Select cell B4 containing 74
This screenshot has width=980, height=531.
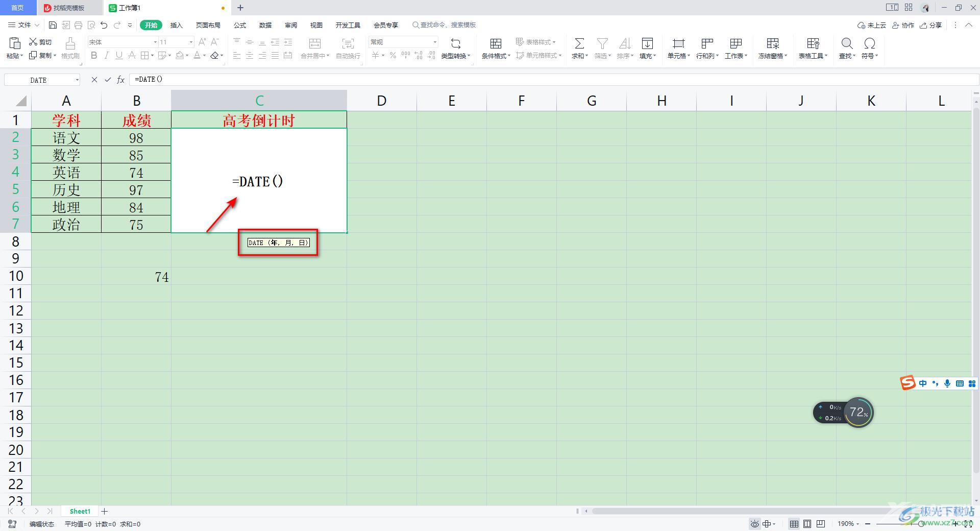coord(136,172)
